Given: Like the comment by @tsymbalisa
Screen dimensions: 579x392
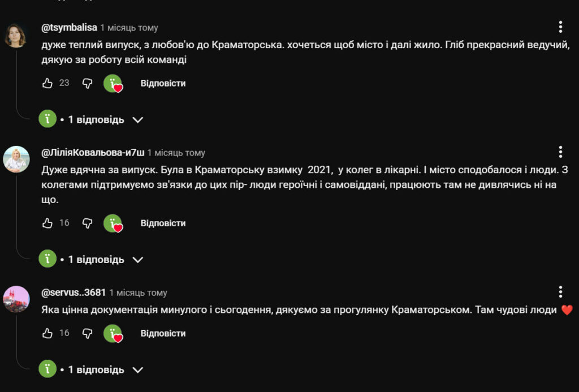Looking at the screenshot, I should click(47, 83).
